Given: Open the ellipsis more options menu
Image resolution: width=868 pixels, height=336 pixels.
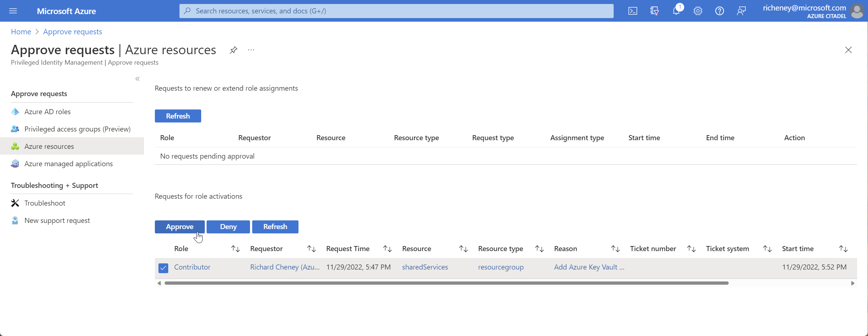Looking at the screenshot, I should point(251,50).
